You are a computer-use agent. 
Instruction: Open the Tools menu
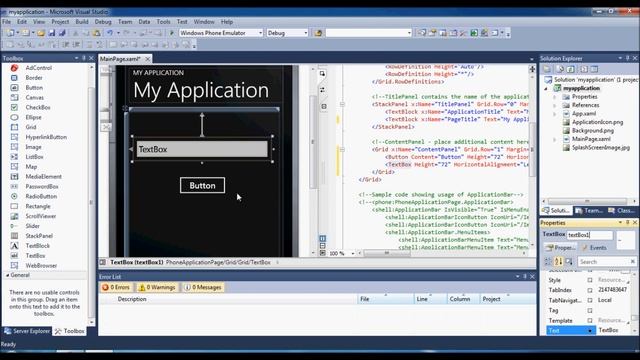tap(163, 22)
